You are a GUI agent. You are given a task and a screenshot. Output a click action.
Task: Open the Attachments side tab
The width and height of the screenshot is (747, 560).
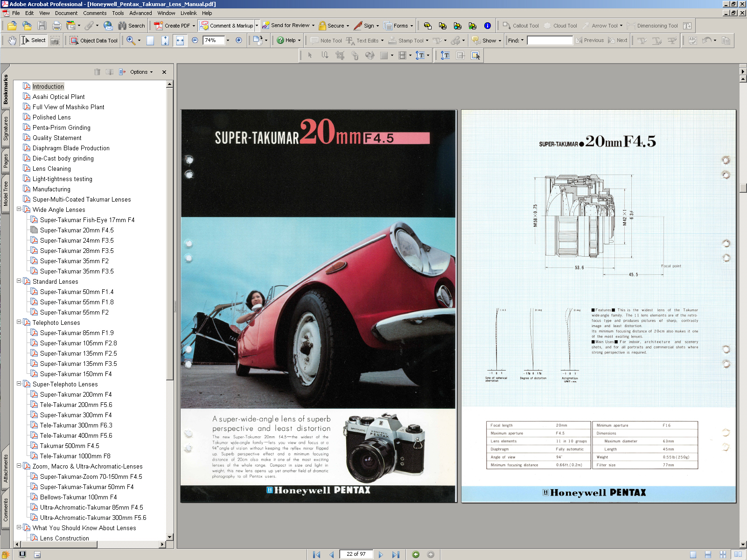point(6,468)
